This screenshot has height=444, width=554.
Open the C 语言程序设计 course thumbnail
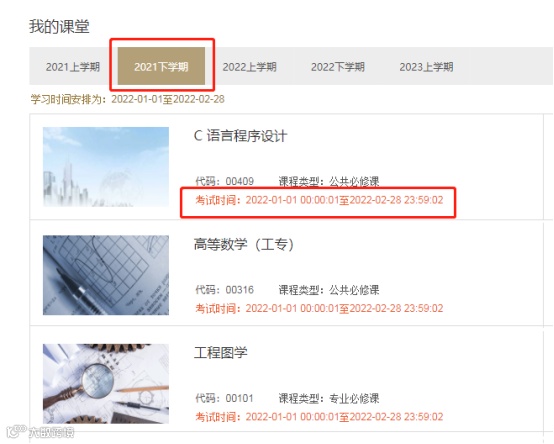(106, 167)
